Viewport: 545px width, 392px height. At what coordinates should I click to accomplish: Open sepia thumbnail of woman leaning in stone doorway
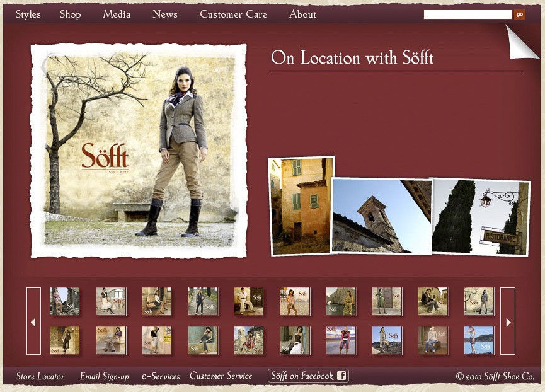point(65,340)
